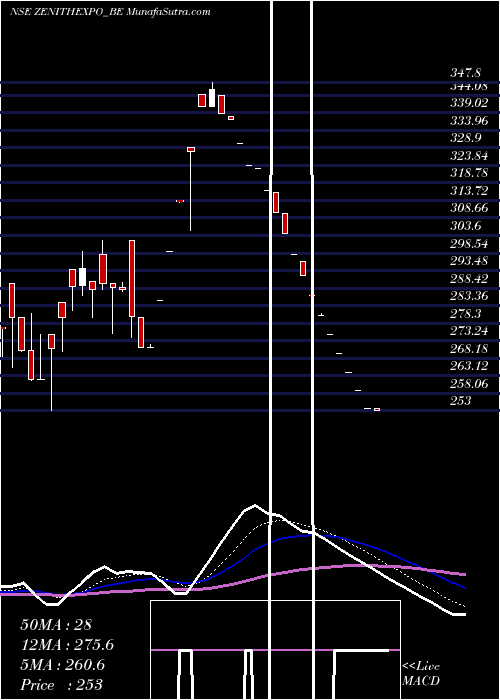Click the 333.96 price level label
Viewport: 500px width, 700px height.
(469, 121)
